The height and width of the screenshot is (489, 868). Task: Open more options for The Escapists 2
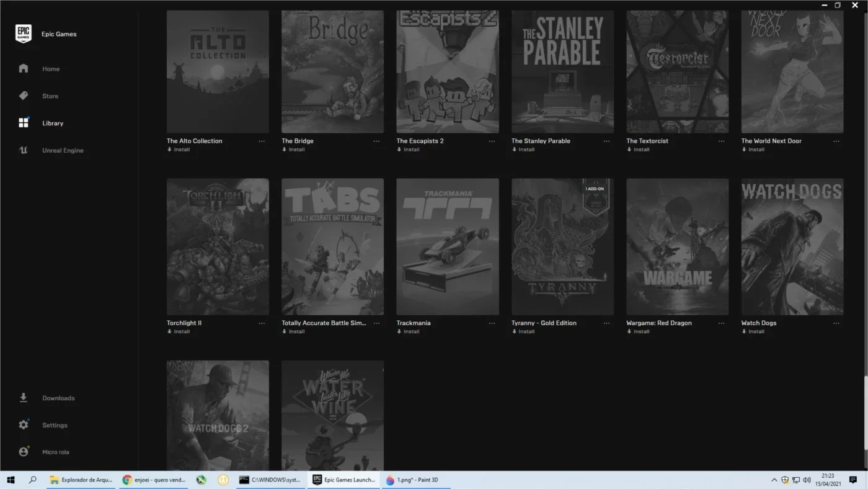[492, 141]
